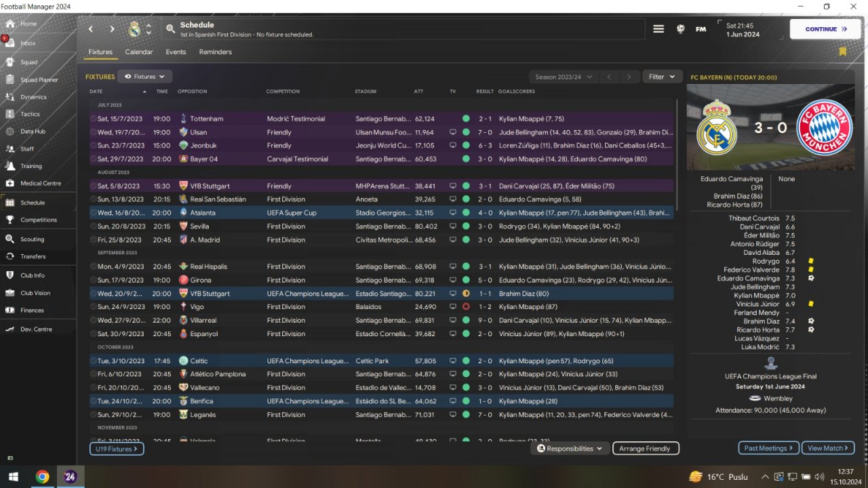The image size is (868, 488).
Task: Open the Finances money icon
Action: click(9, 310)
